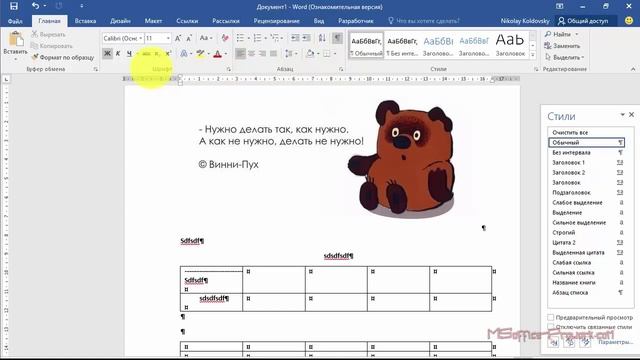Click the Undo arrow icon
The height and width of the screenshot is (360, 640).
coord(36,6)
